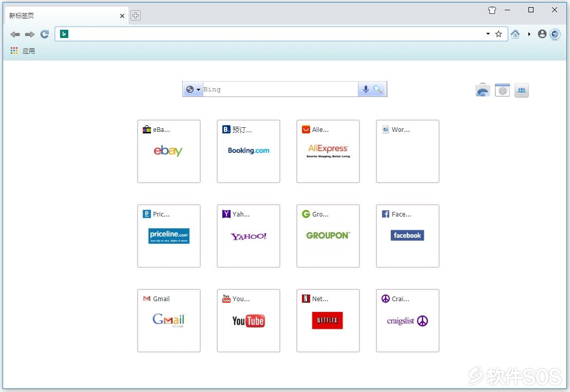Open the apps grid icon in the bookmarks bar
The image size is (570, 392).
click(x=14, y=50)
